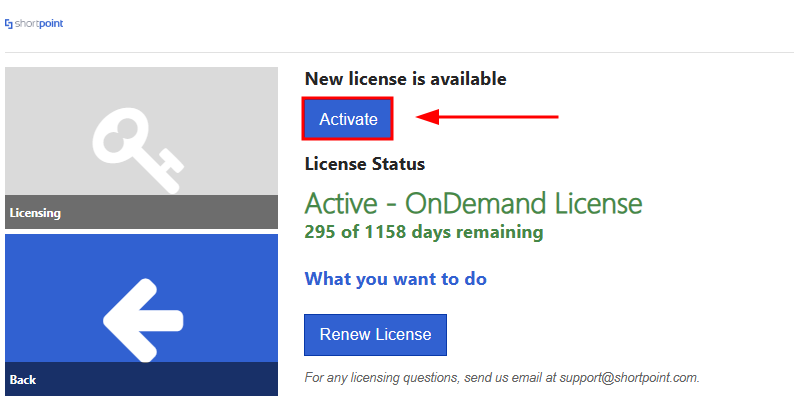Go back using the Back arrow tile

pyautogui.click(x=141, y=314)
